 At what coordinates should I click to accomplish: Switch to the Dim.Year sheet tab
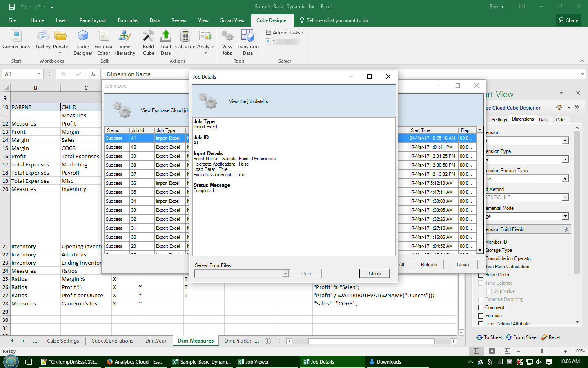(156, 341)
